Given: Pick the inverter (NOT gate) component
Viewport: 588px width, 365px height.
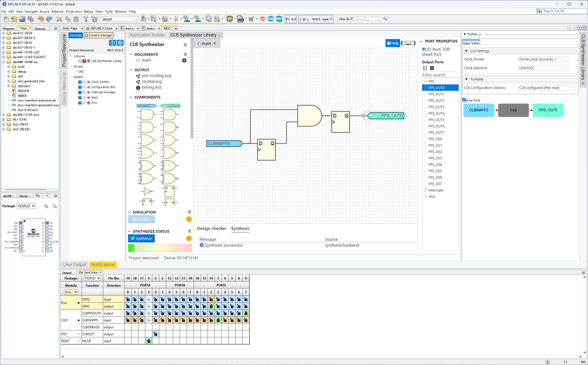Looking at the screenshot, I should (147, 191).
